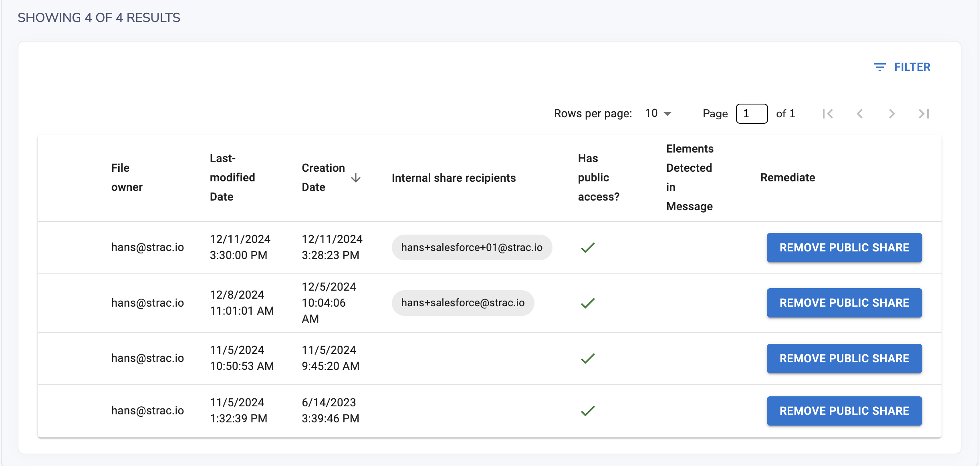This screenshot has width=980, height=466.
Task: Click public access checkmark in last row
Action: pyautogui.click(x=588, y=411)
